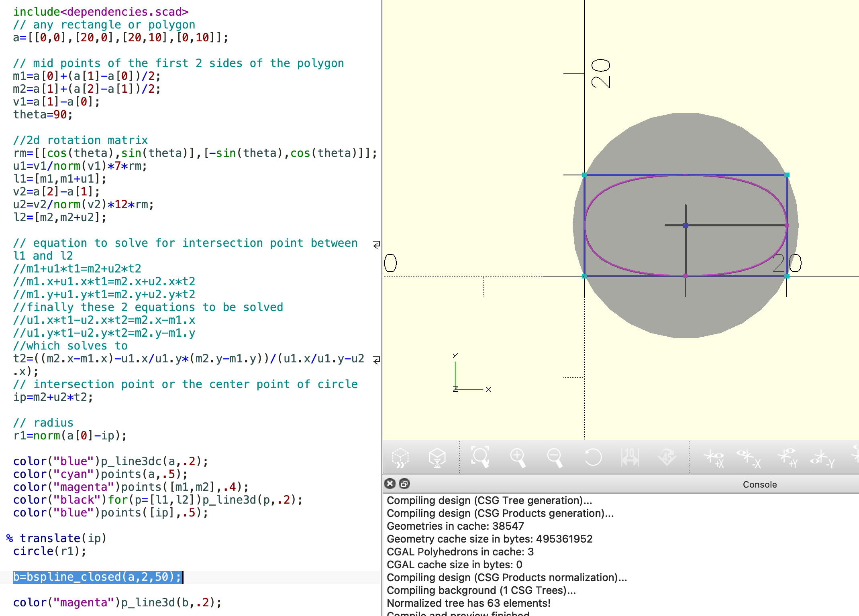Screen dimensions: 859x616
Task: Switch to the +Y view direction
Action: pos(787,458)
